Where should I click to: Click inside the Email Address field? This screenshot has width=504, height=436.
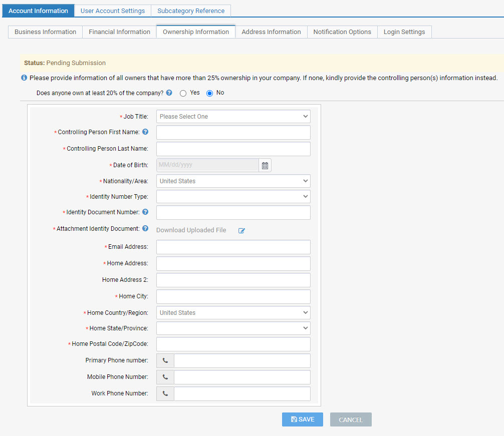(x=233, y=247)
